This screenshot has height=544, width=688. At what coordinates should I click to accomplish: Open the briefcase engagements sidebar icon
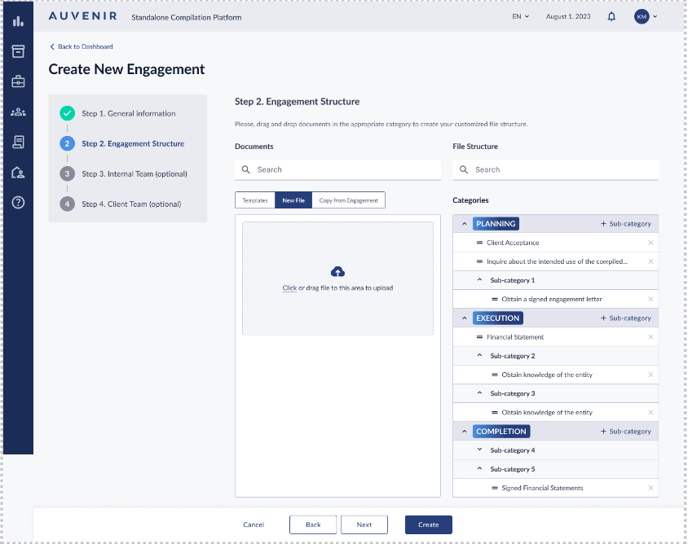click(18, 82)
